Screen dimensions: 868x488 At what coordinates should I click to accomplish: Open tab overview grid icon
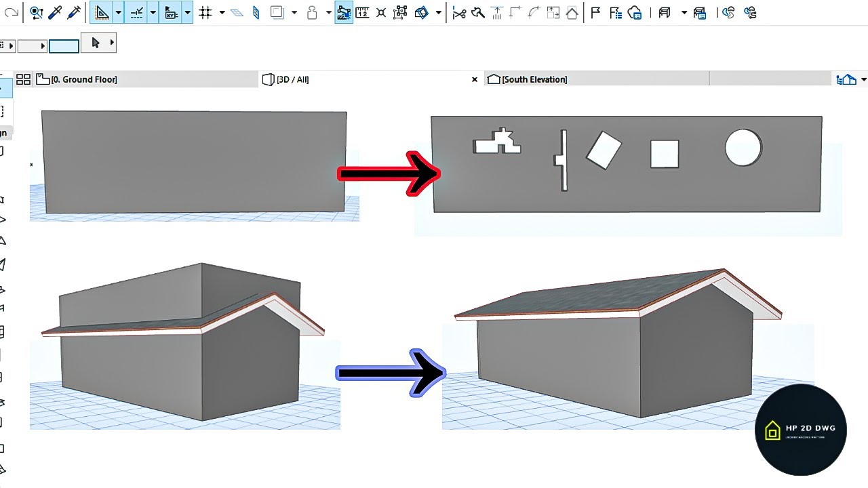pos(23,79)
